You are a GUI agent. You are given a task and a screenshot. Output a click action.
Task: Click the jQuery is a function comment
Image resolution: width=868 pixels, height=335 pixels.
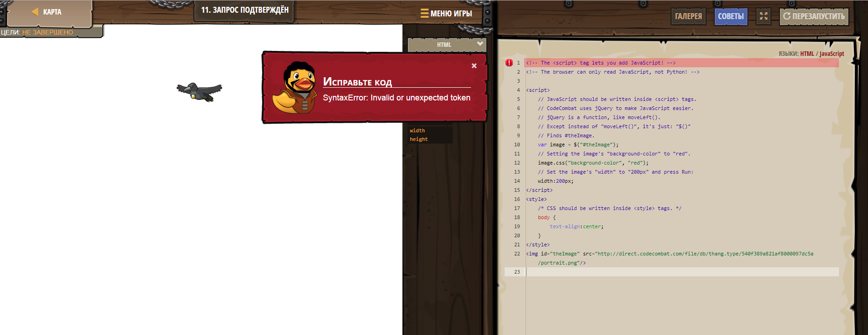click(x=599, y=117)
